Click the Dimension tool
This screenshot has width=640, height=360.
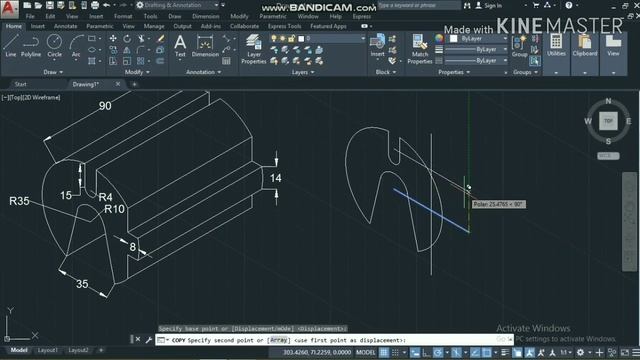[x=205, y=46]
